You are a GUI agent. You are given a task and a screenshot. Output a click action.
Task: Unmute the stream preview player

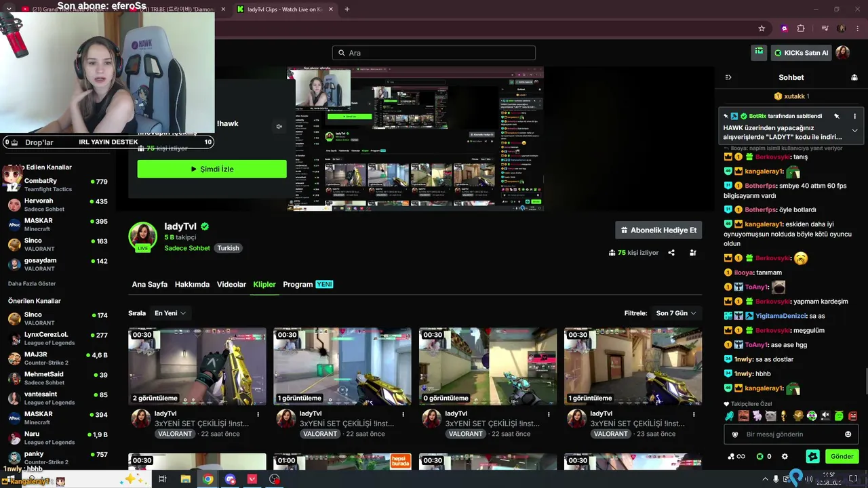click(279, 127)
